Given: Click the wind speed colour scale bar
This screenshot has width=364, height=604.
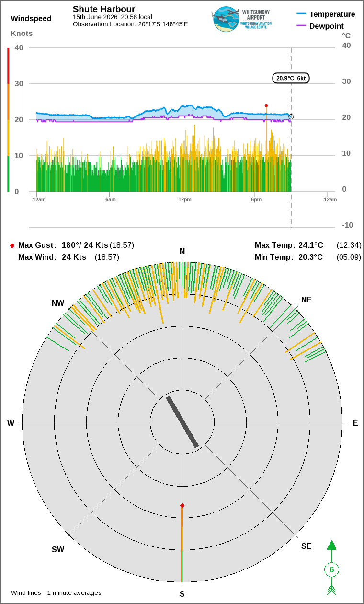Looking at the screenshot, I should 8,120.
